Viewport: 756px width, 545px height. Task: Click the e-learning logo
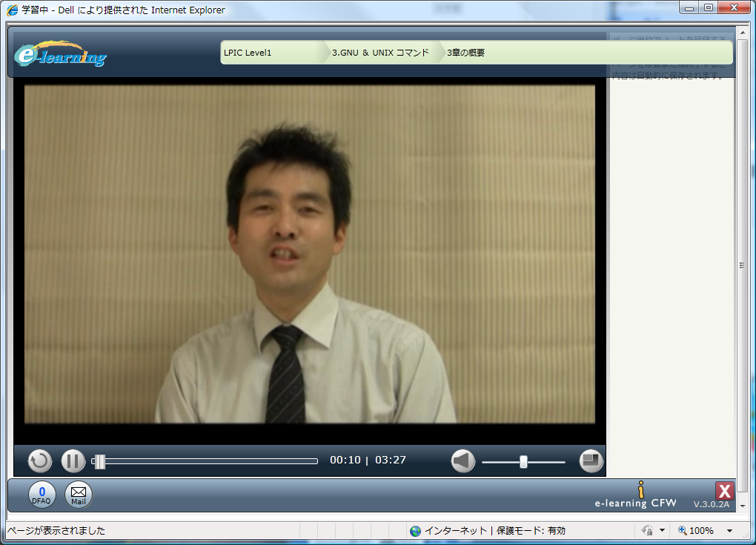pyautogui.click(x=60, y=53)
